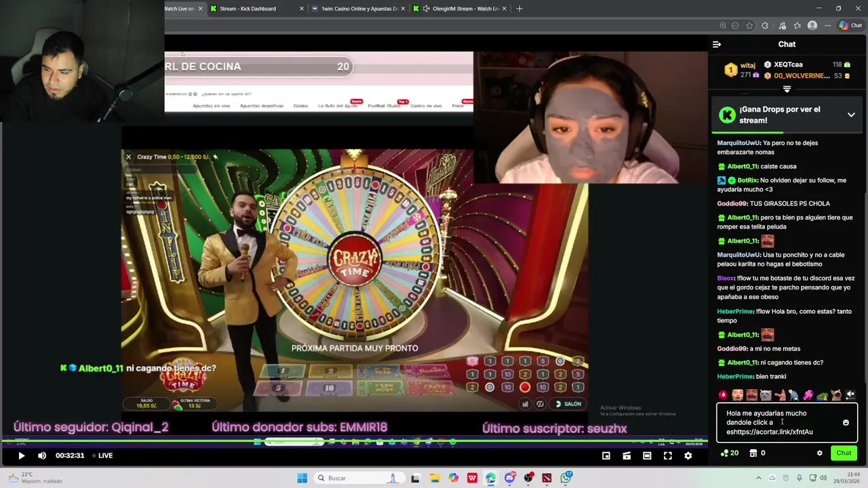
Task: Open the browser zoom magnifier icon
Action: tap(723, 26)
